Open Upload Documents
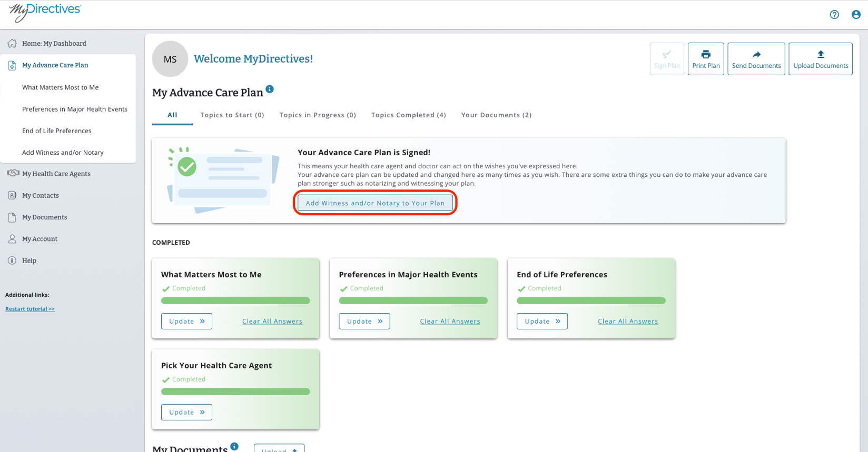The image size is (868, 452). tap(821, 59)
